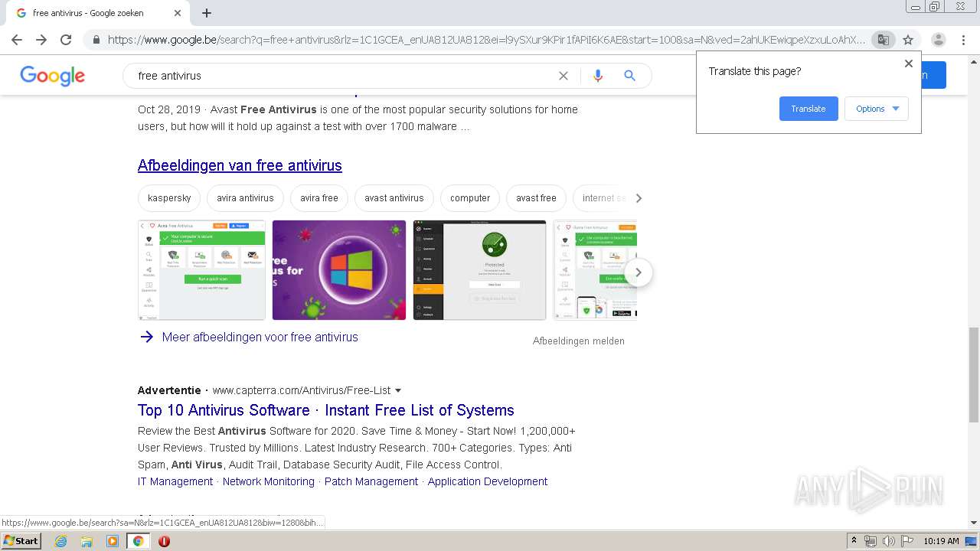Select the avast free filter chip
The height and width of the screenshot is (551, 980).
click(x=536, y=198)
